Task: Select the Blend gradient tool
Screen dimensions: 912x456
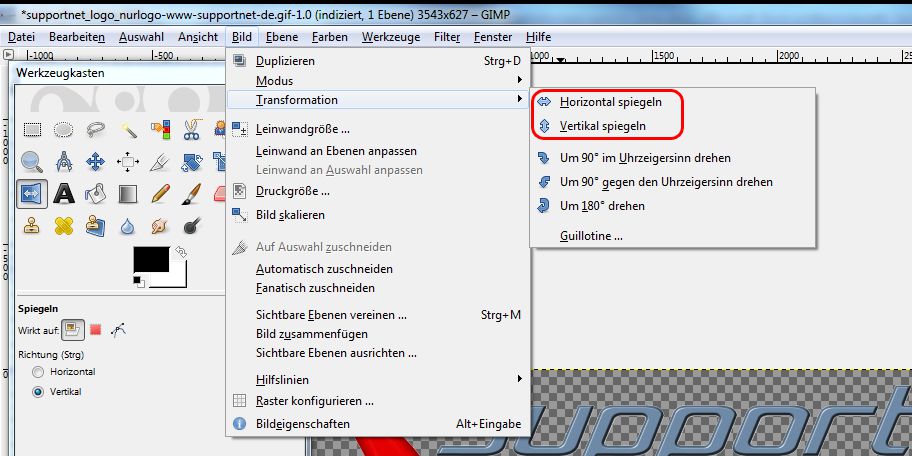Action: (128, 193)
